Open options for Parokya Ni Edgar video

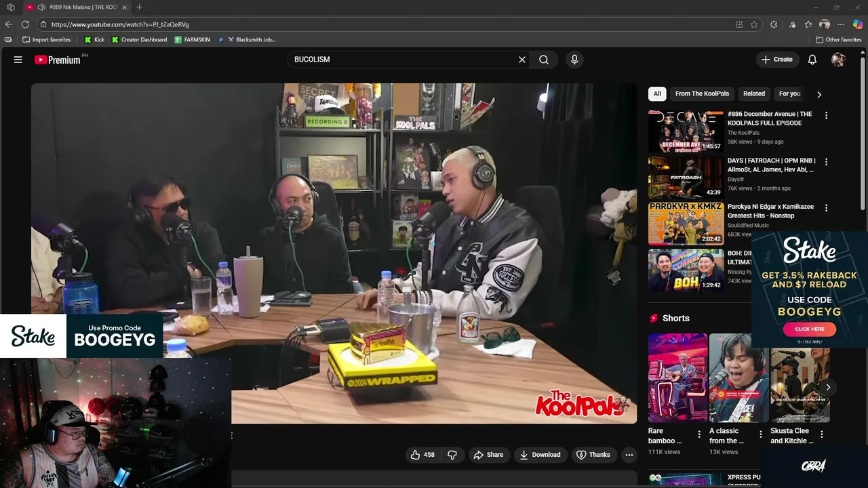(x=826, y=207)
